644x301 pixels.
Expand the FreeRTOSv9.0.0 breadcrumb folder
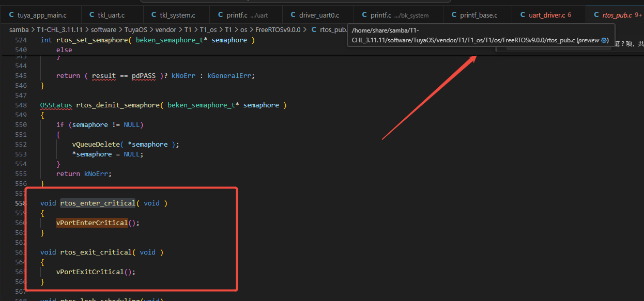pos(278,29)
